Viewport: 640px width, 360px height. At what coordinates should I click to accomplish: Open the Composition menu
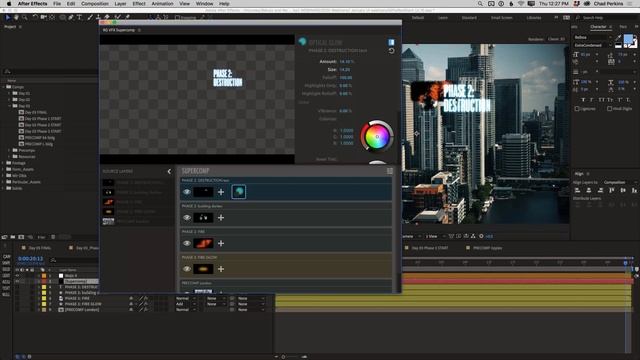coord(95,4)
